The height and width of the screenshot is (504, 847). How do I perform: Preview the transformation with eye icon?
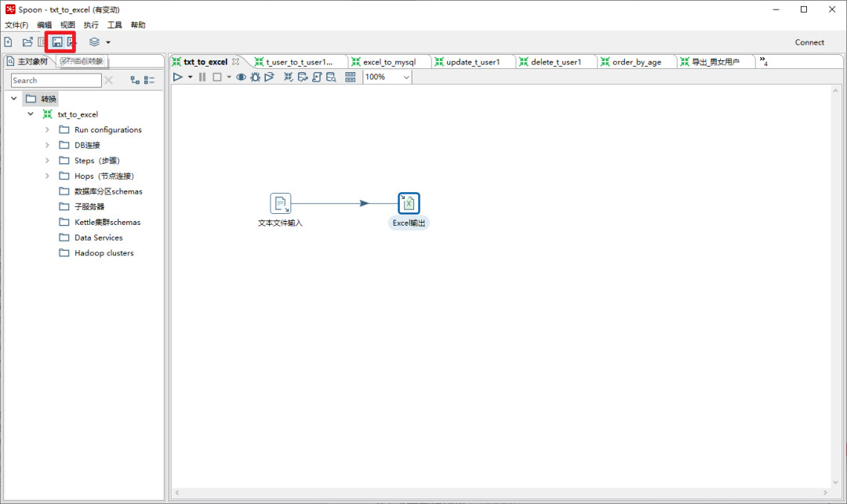point(241,77)
